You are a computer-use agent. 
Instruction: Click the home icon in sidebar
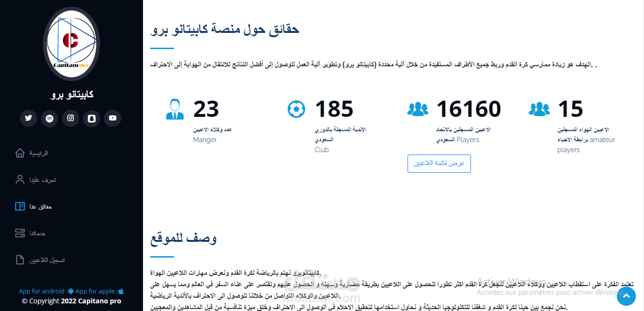coord(20,153)
